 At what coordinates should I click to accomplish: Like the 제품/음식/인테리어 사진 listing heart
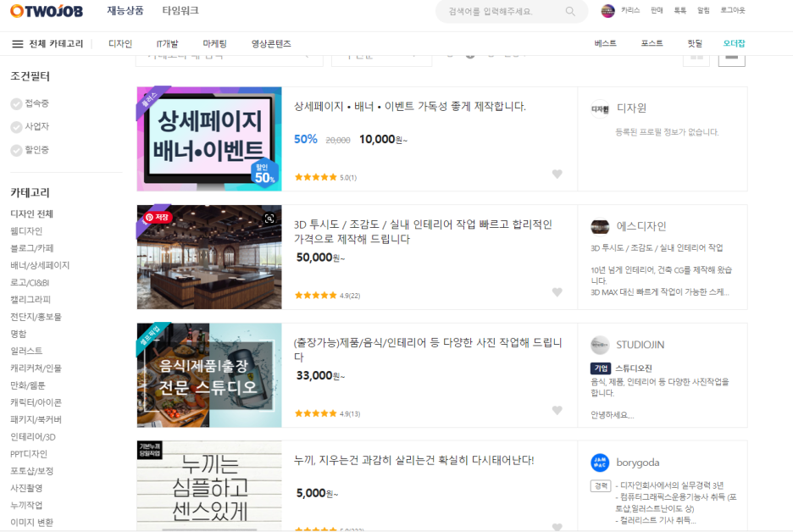pyautogui.click(x=557, y=410)
